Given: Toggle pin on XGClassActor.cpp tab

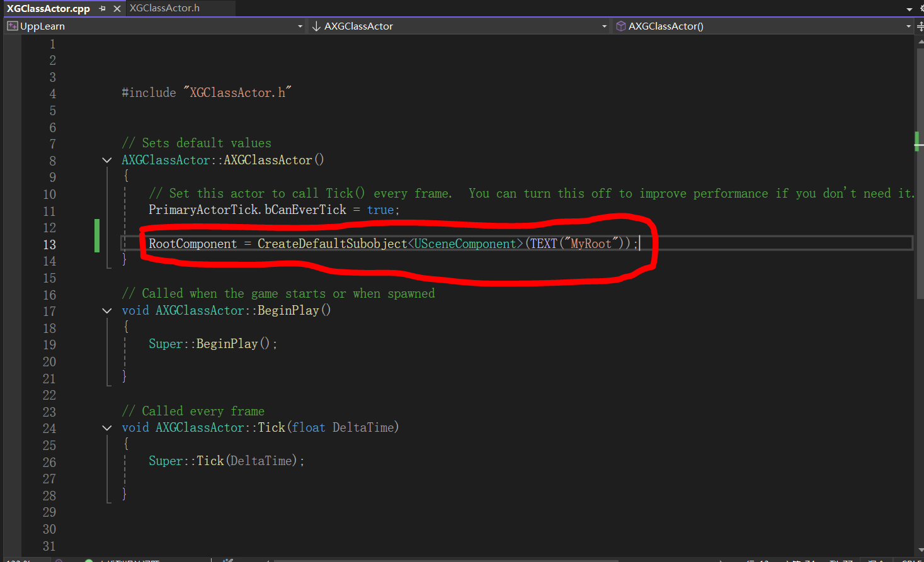Looking at the screenshot, I should 103,9.
